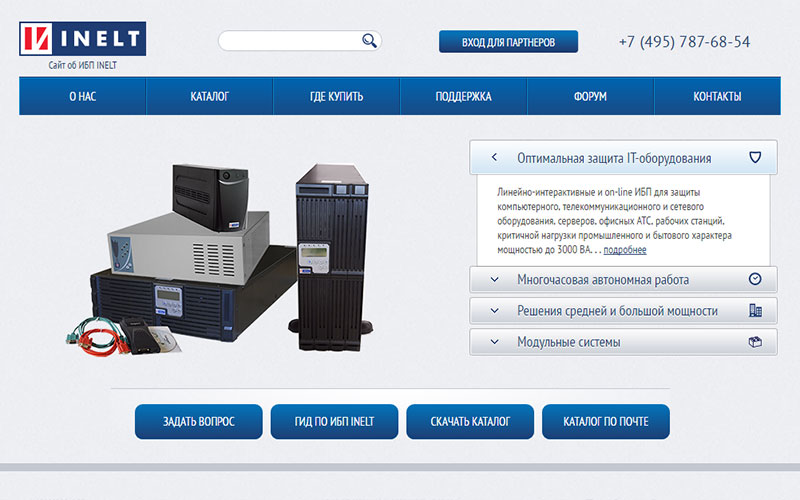Image resolution: width=800 pixels, height=500 pixels.
Task: Click the clock icon on autonomous work row
Action: (755, 279)
